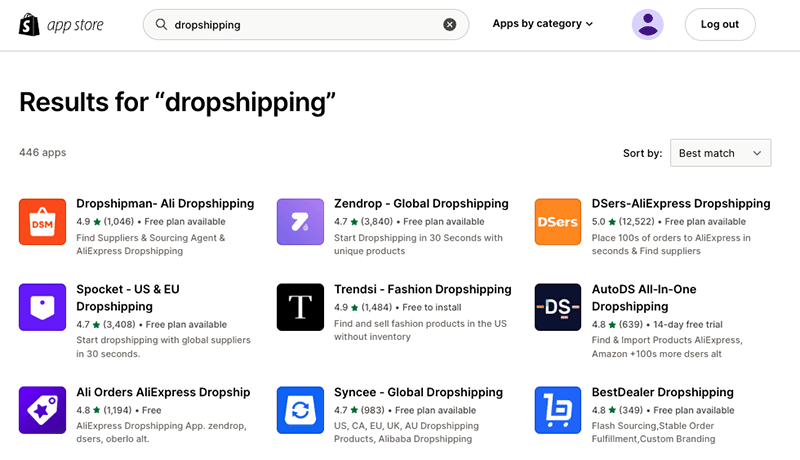Click BestDealer's 4.8 (349) rating
Screen dimensions: 800x460
(617, 410)
